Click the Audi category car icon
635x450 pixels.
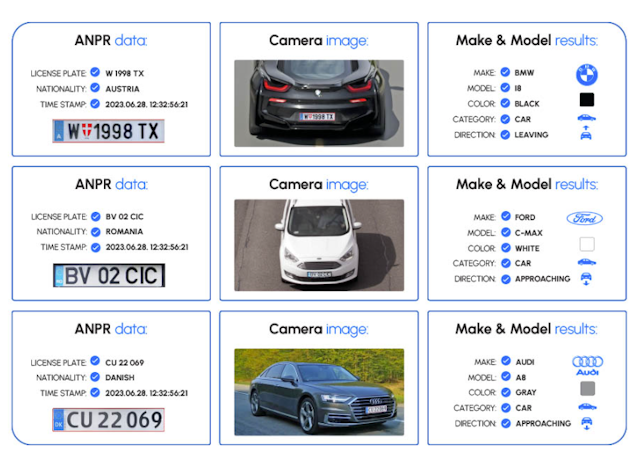[x=587, y=407]
